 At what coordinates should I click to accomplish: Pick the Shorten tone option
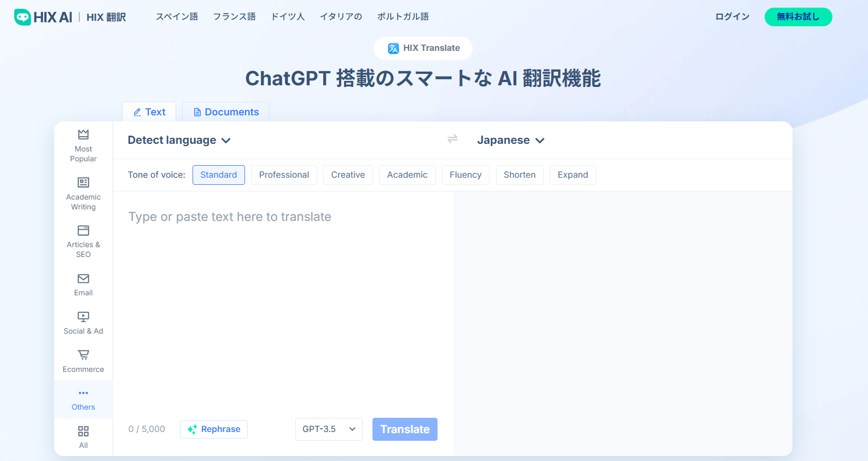(x=520, y=175)
